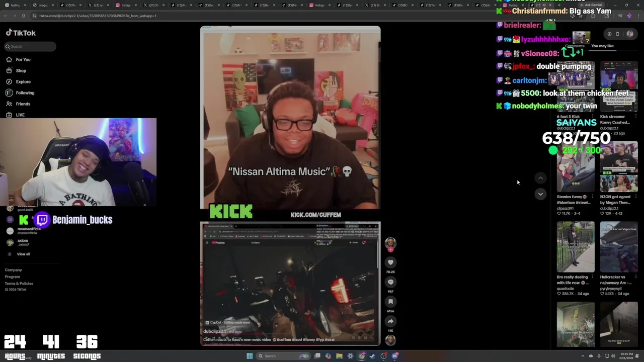Open site info icon left of URL
The width and height of the screenshot is (644, 362).
coord(34,16)
